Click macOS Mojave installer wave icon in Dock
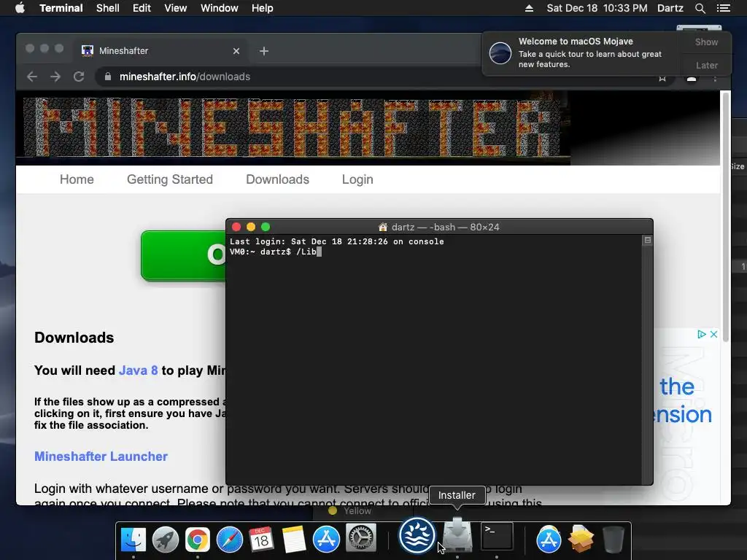 coord(417,536)
